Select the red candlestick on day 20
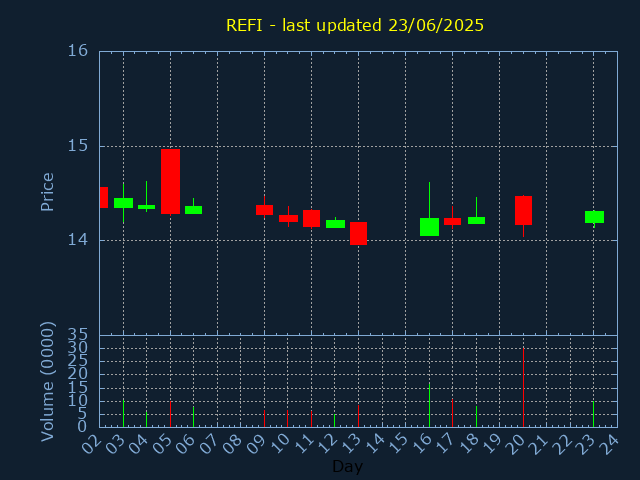This screenshot has width=640, height=480. pos(523,210)
